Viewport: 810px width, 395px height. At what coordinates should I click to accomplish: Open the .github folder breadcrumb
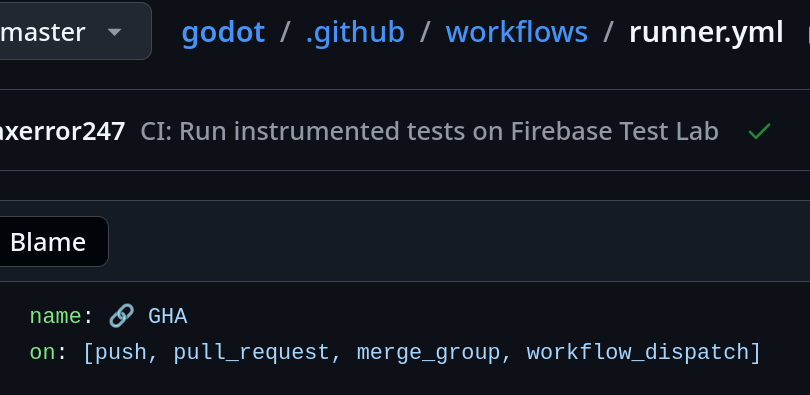tap(355, 32)
